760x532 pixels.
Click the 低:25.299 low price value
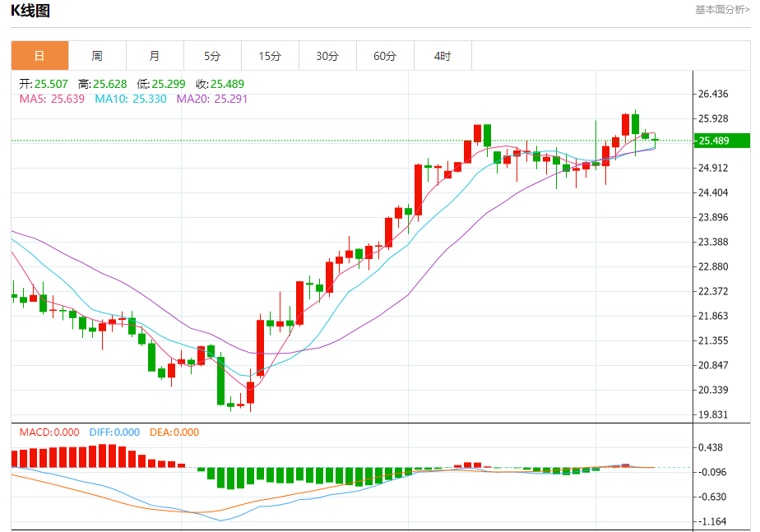click(161, 84)
